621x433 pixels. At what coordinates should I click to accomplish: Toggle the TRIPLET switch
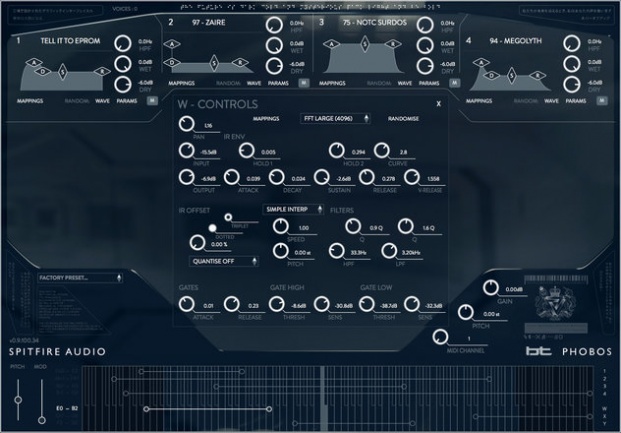click(x=228, y=217)
